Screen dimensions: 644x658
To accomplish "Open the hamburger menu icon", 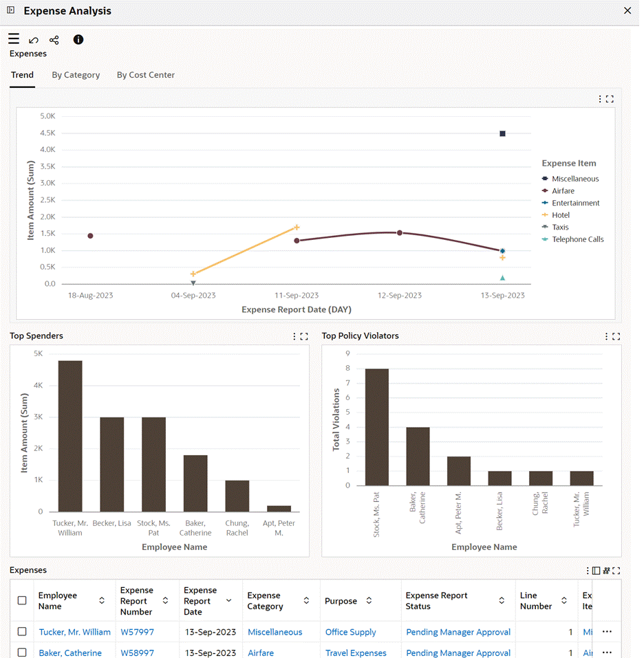I will point(14,39).
